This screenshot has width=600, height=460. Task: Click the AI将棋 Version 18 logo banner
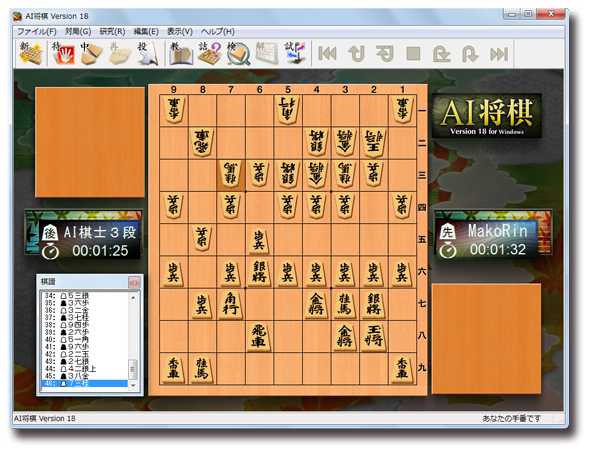point(486,115)
